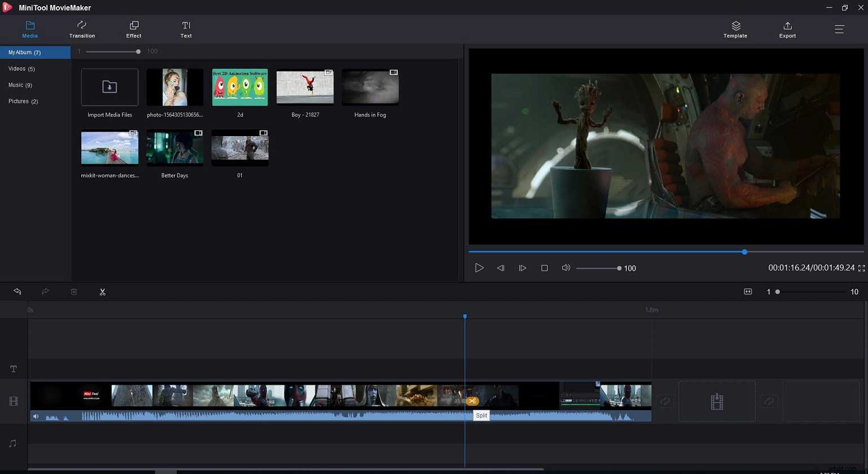The height and width of the screenshot is (474, 868).
Task: Click the music note track icon
Action: tap(13, 443)
